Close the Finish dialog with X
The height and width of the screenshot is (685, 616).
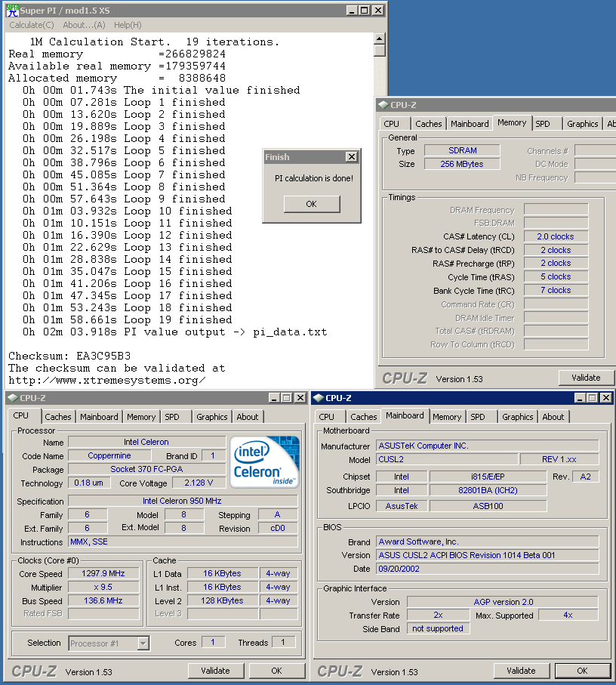(x=351, y=157)
